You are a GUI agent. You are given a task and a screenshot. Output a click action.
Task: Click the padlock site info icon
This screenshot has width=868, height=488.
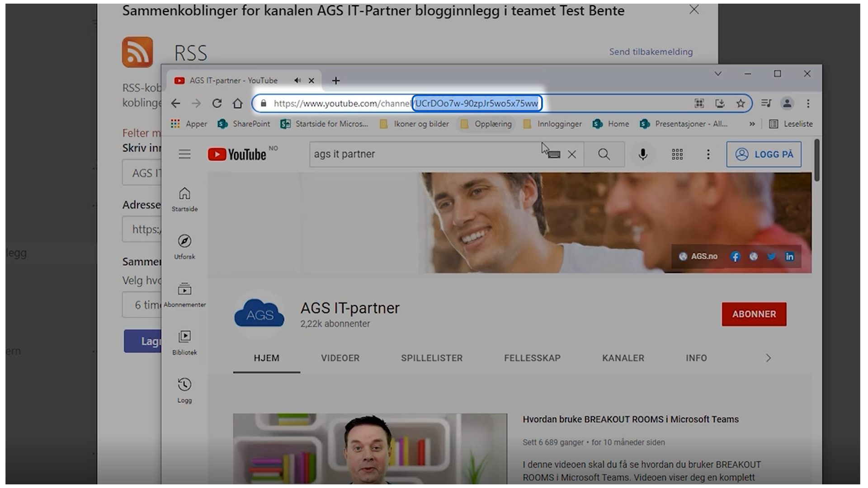[x=264, y=103]
